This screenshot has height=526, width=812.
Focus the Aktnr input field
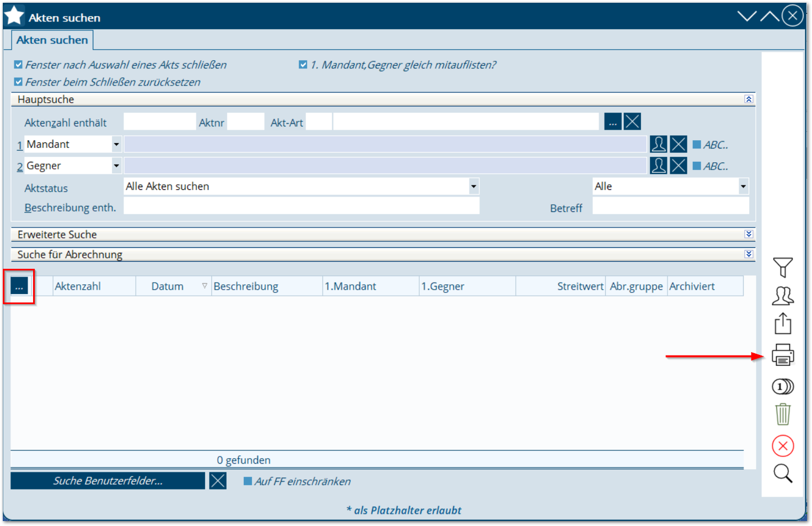pos(245,121)
